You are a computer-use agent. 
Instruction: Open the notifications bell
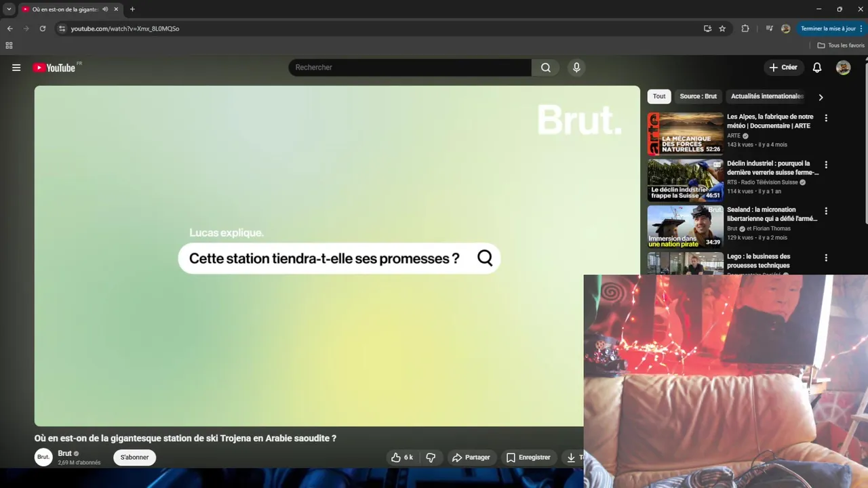(817, 68)
